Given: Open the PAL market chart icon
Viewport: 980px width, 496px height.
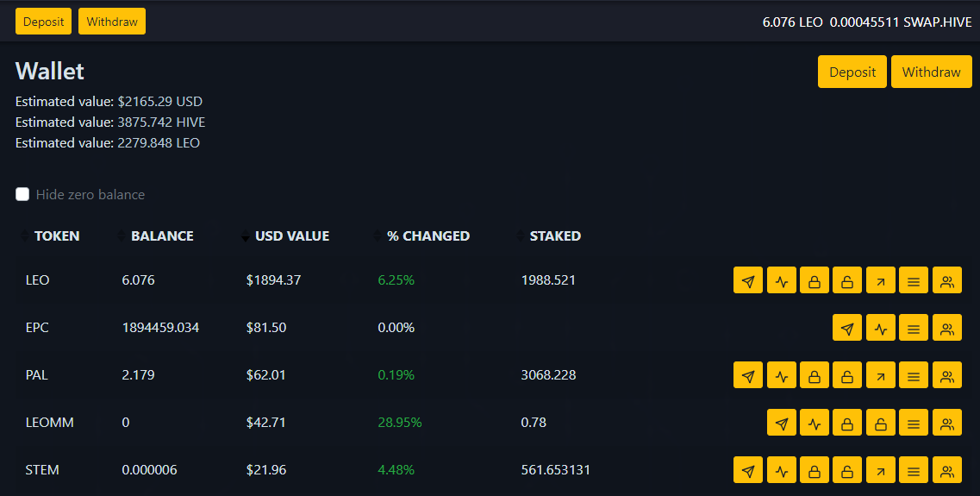Looking at the screenshot, I should point(781,375).
